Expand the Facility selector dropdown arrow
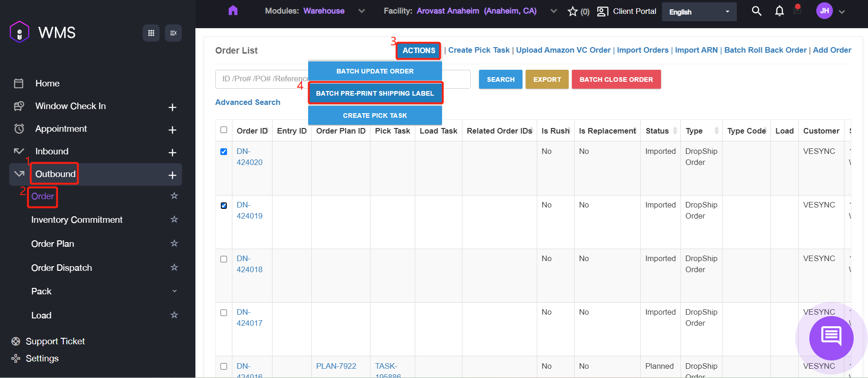This screenshot has width=868, height=378. tap(553, 11)
